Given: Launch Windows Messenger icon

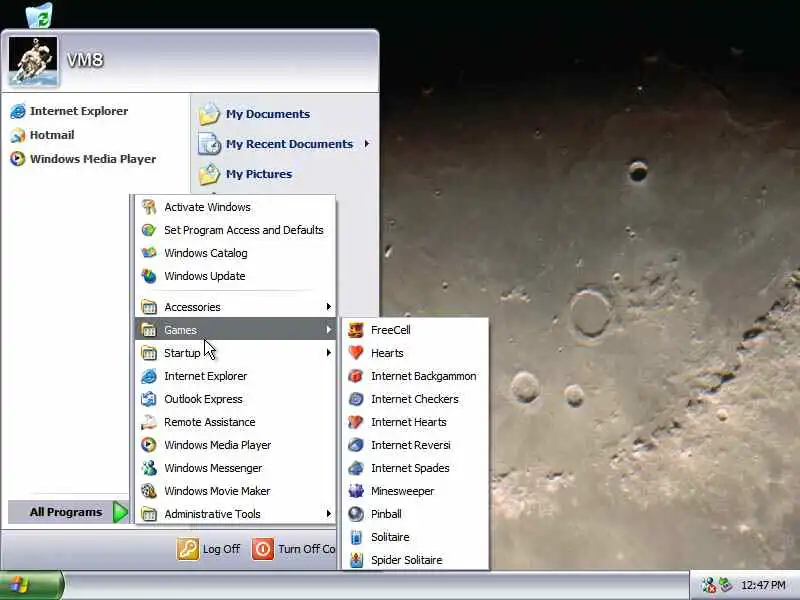Looking at the screenshot, I should [x=148, y=468].
